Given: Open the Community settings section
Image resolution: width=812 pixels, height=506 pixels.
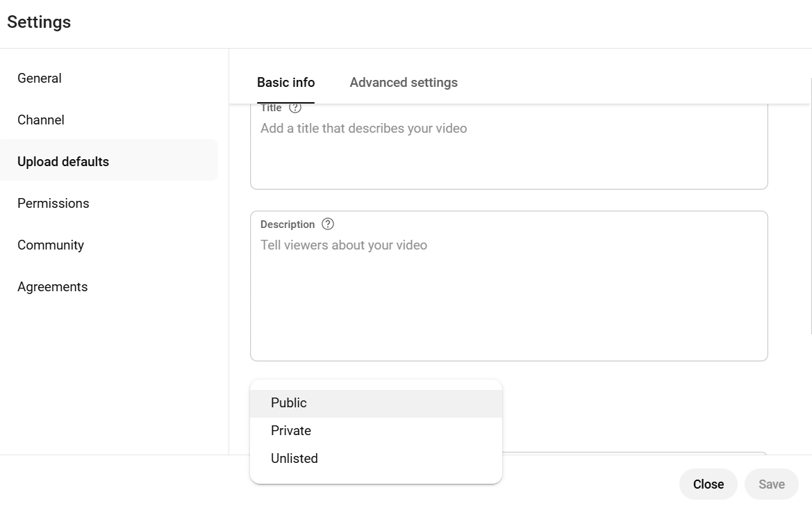Looking at the screenshot, I should click(x=50, y=245).
